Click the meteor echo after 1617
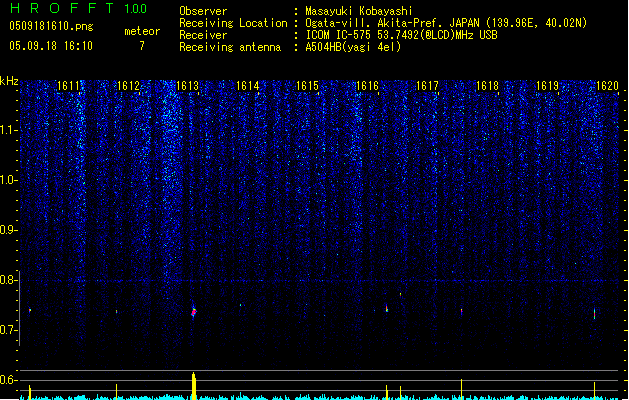The width and height of the screenshot is (629, 400). pos(461,311)
